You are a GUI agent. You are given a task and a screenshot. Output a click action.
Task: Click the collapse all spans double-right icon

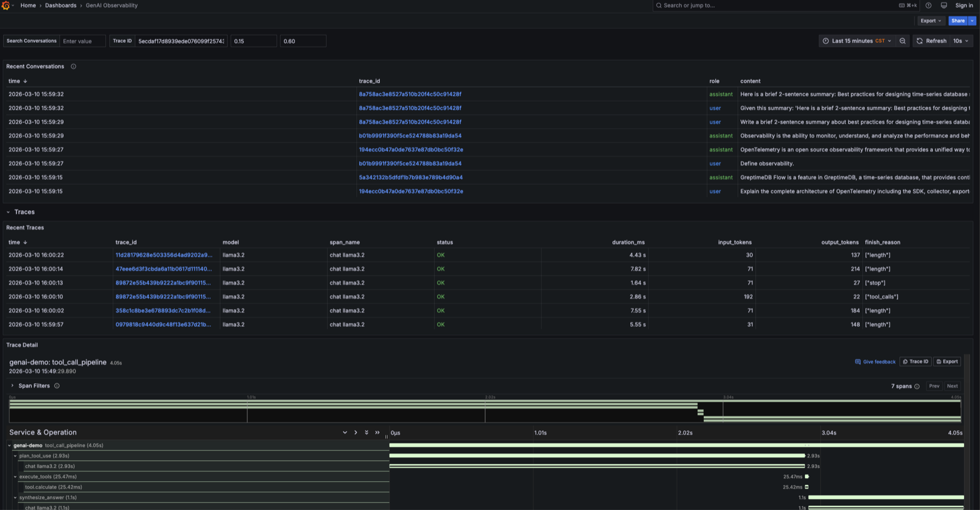tap(377, 432)
